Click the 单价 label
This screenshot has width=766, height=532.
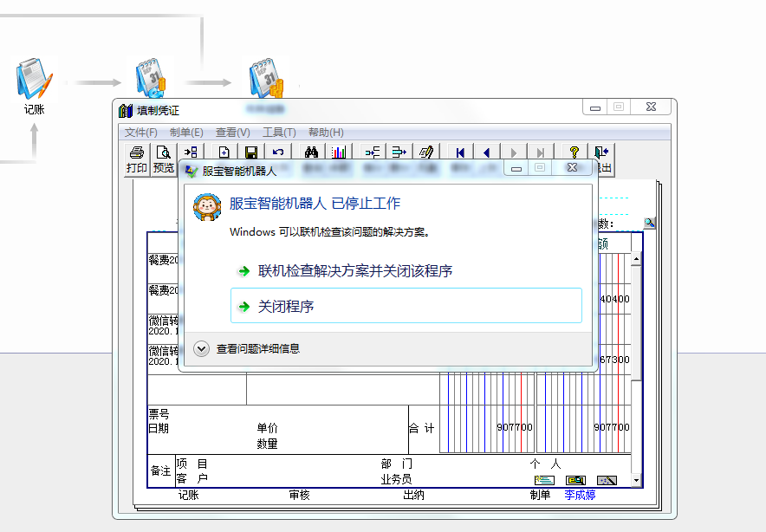pos(267,428)
